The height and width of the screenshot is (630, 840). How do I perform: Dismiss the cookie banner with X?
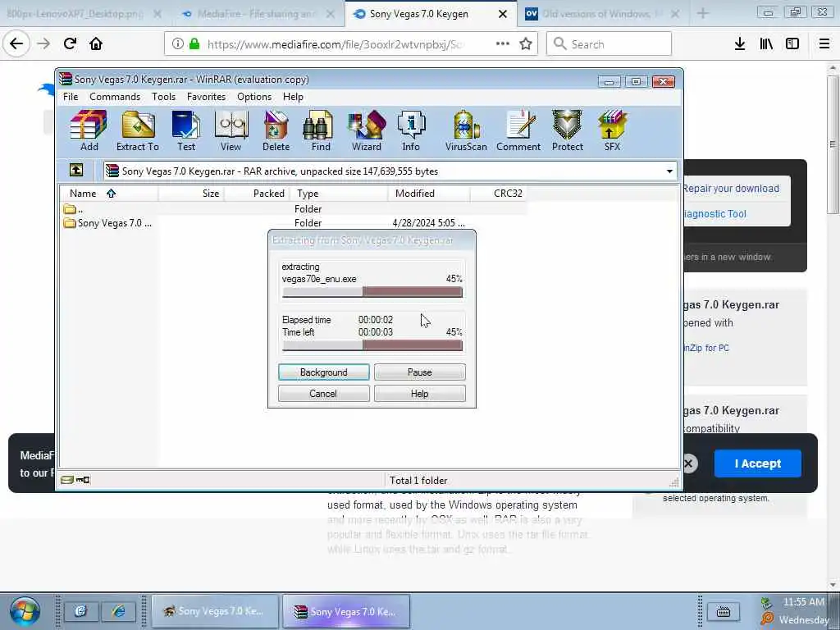(x=689, y=463)
